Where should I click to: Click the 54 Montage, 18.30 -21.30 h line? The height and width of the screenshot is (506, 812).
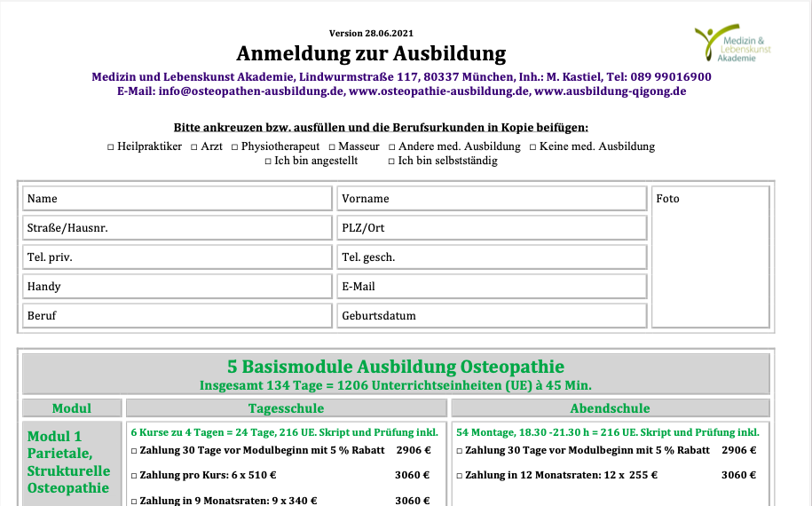(607, 432)
